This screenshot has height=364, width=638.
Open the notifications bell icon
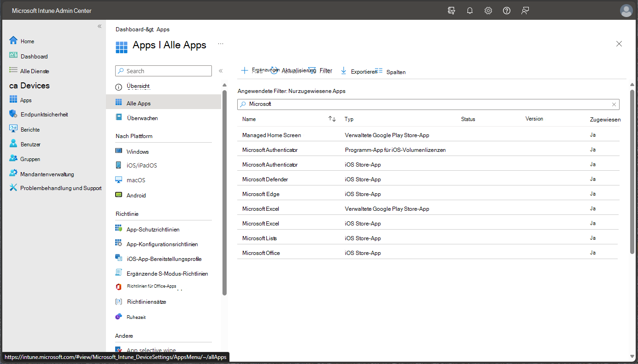(470, 11)
